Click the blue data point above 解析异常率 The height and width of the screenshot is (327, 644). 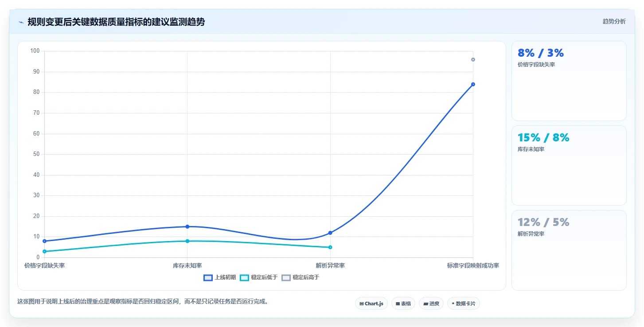tap(330, 233)
